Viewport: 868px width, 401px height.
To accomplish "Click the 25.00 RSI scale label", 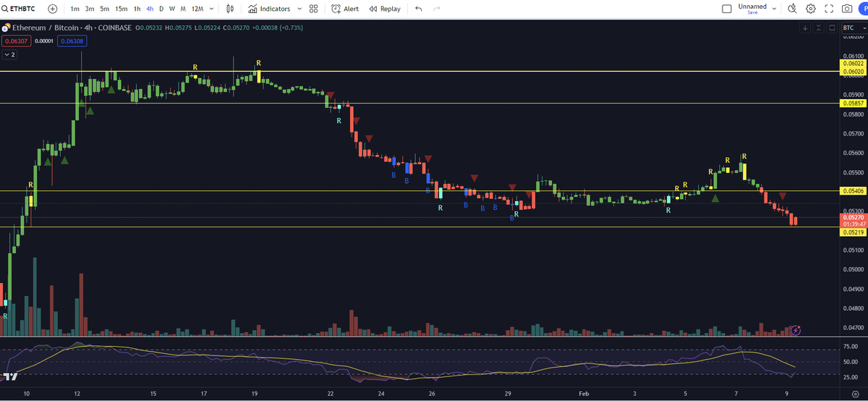I will (x=851, y=378).
